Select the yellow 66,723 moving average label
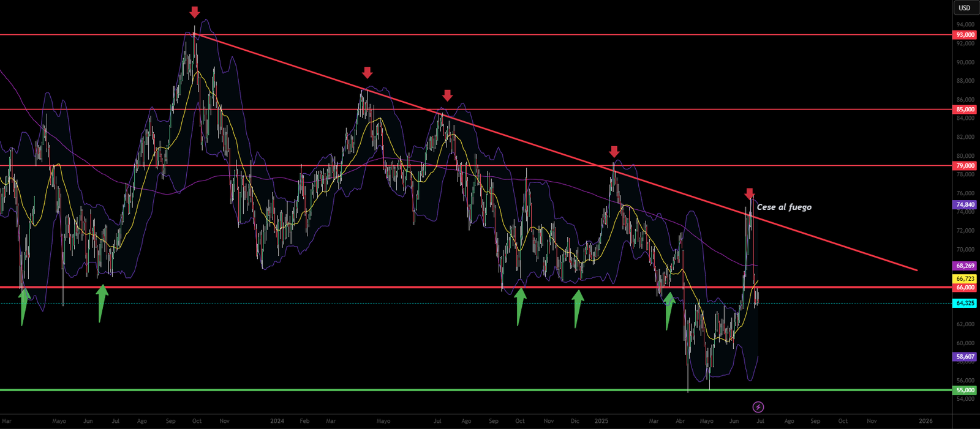The height and width of the screenshot is (429, 980). [x=965, y=279]
